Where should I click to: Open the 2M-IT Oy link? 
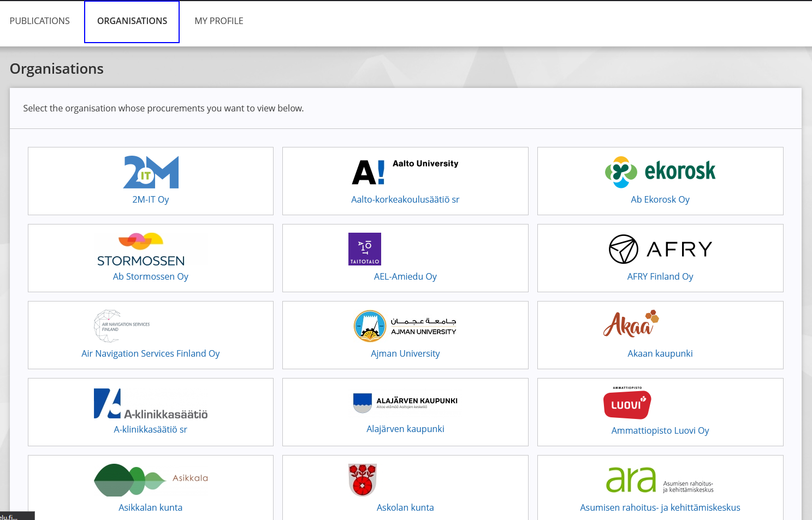(x=151, y=199)
